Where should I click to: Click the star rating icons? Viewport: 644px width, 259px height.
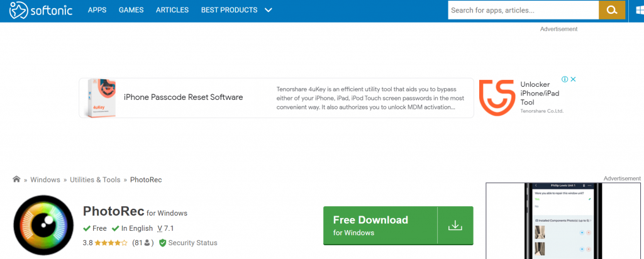point(111,243)
